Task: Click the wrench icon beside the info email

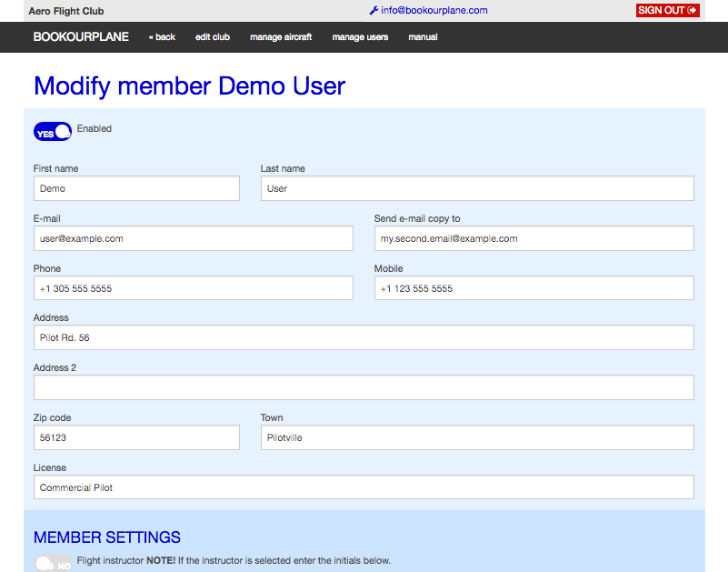Action: click(x=374, y=10)
